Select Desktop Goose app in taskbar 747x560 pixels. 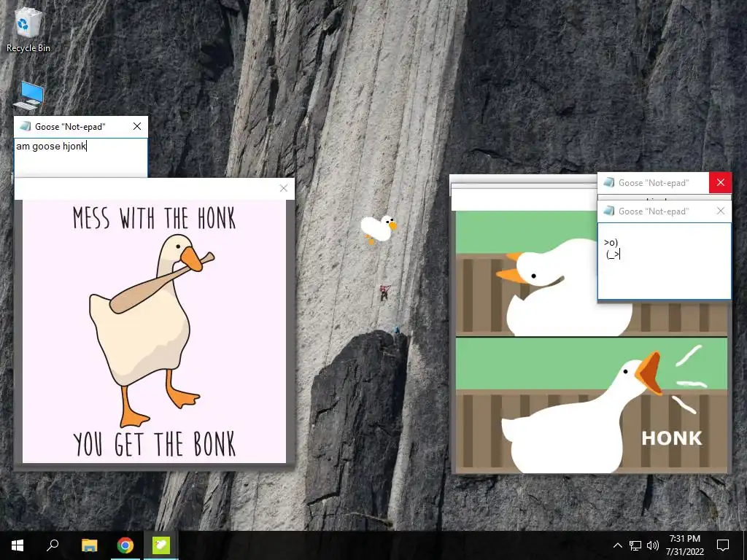pyautogui.click(x=160, y=545)
